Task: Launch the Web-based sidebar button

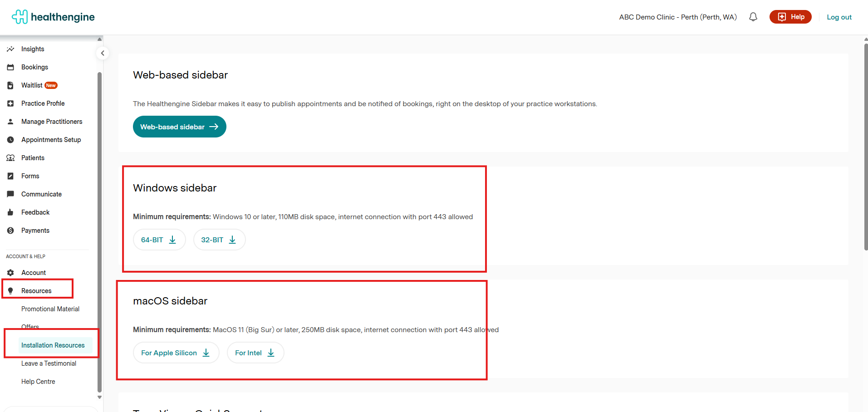Action: [x=179, y=127]
